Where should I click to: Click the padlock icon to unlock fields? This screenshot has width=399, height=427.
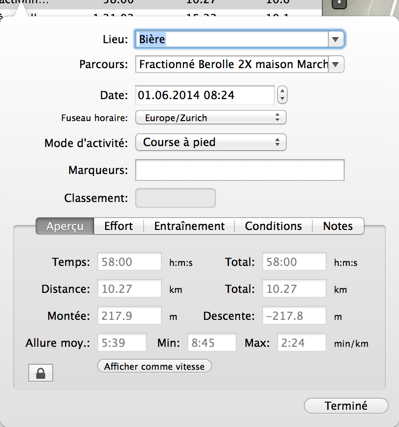click(40, 373)
